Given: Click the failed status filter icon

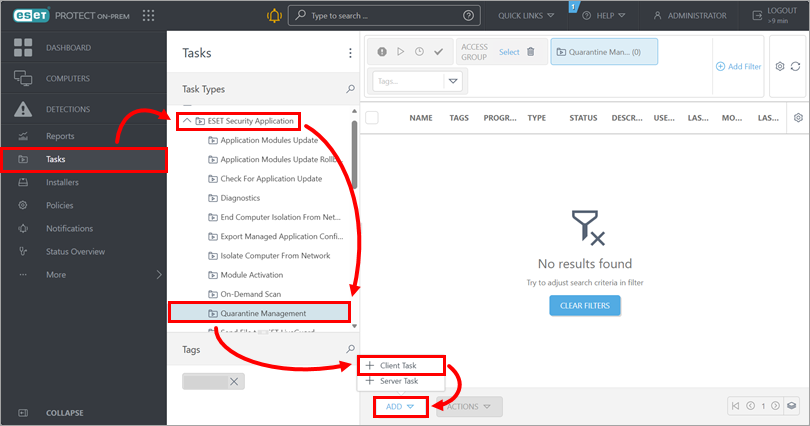Looking at the screenshot, I should (382, 52).
